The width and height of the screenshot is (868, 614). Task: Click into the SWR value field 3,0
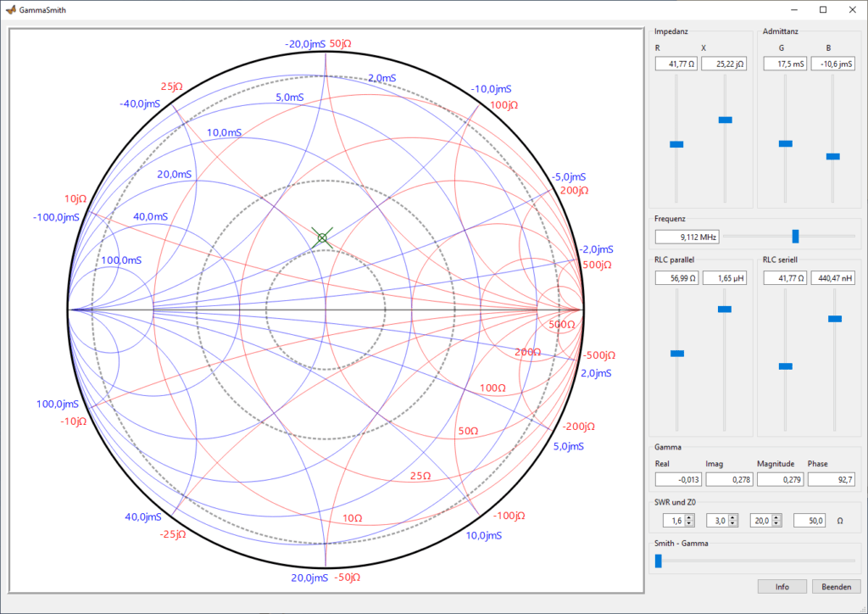717,521
